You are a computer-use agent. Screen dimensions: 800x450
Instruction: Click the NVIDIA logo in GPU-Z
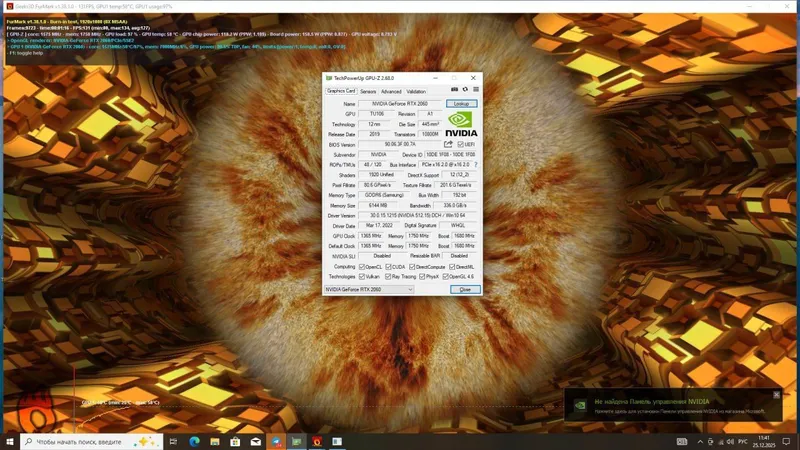tap(461, 124)
